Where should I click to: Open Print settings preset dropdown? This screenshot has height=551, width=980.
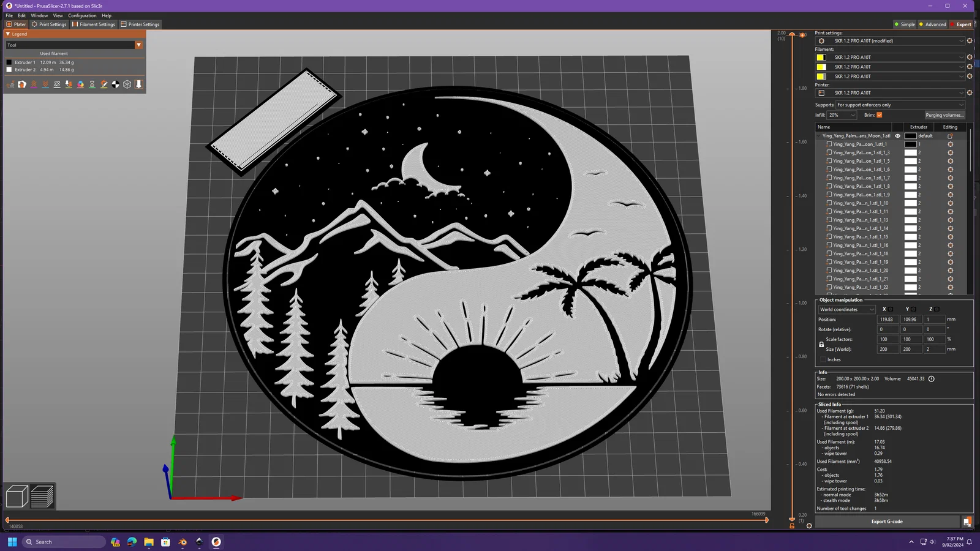891,41
